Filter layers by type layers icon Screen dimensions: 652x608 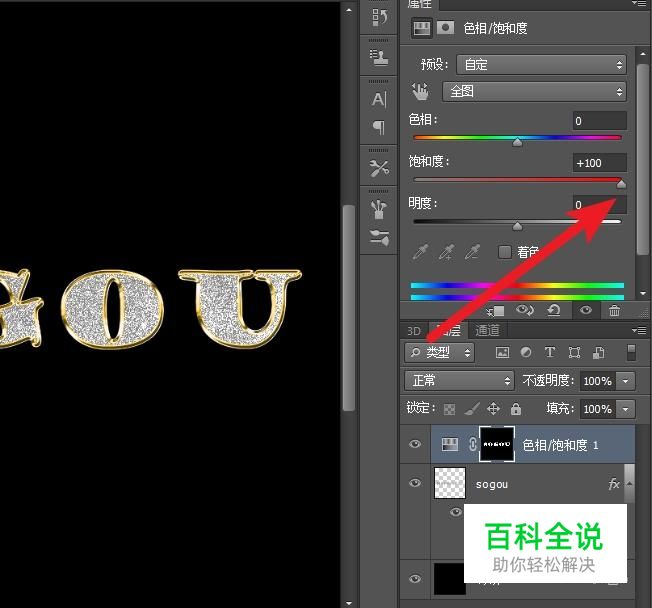coord(550,353)
